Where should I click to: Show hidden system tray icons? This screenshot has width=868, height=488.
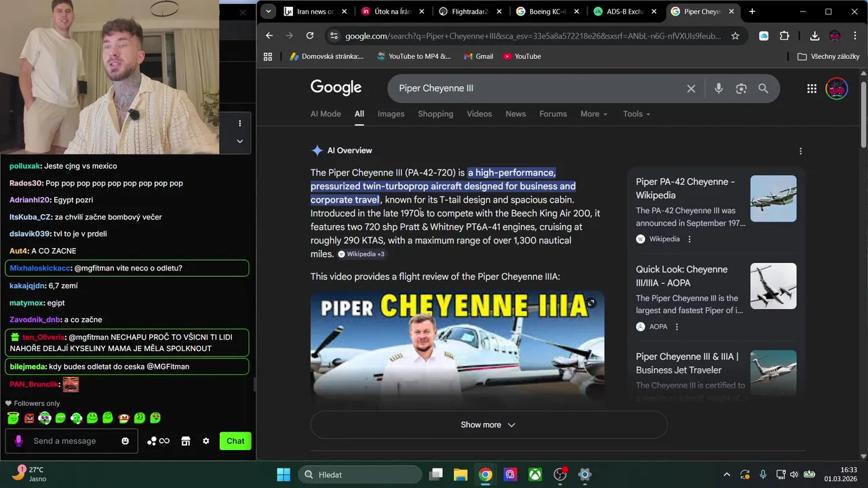(727, 474)
